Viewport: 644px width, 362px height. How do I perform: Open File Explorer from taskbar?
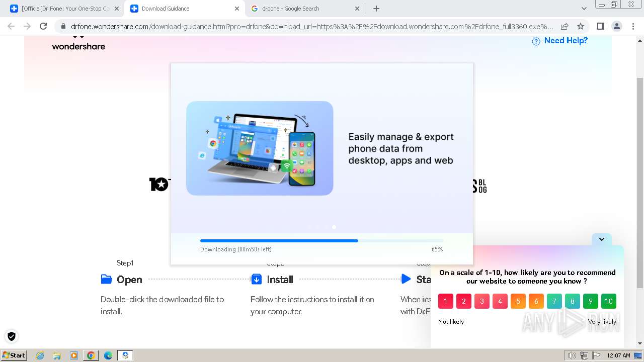[x=57, y=355]
